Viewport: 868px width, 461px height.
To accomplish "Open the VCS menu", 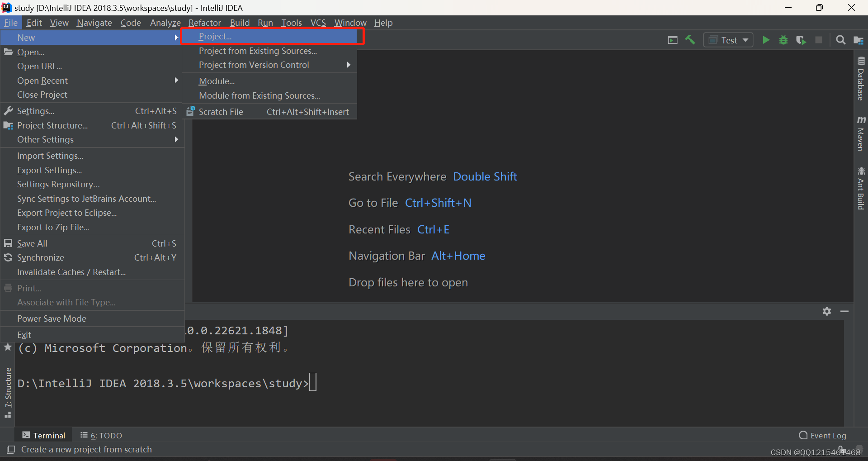I will pyautogui.click(x=318, y=23).
